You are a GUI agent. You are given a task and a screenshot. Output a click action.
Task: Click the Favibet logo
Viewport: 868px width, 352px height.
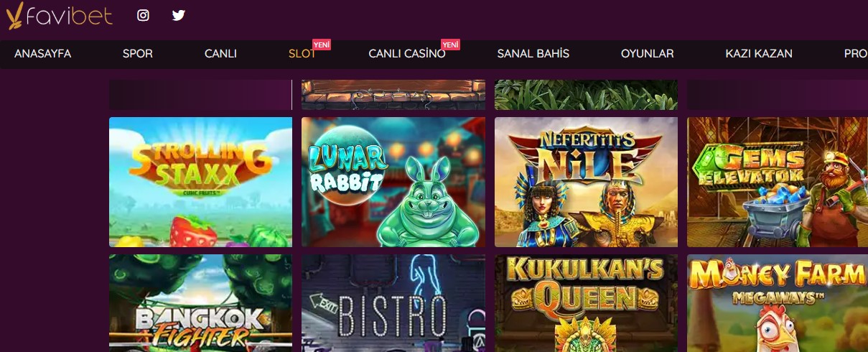pos(60,16)
